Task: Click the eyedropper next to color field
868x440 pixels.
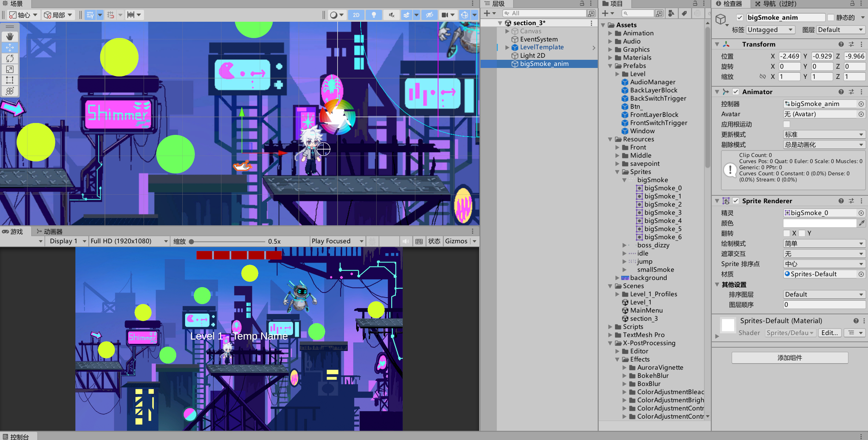Action: (861, 223)
